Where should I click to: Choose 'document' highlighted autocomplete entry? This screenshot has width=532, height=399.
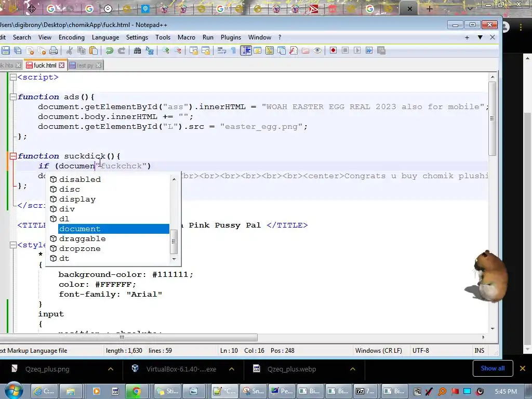click(x=114, y=229)
